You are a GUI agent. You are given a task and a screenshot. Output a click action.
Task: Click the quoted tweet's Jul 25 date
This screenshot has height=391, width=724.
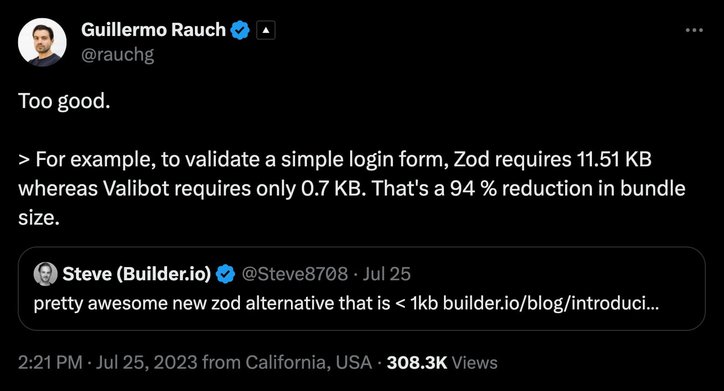[x=386, y=274]
